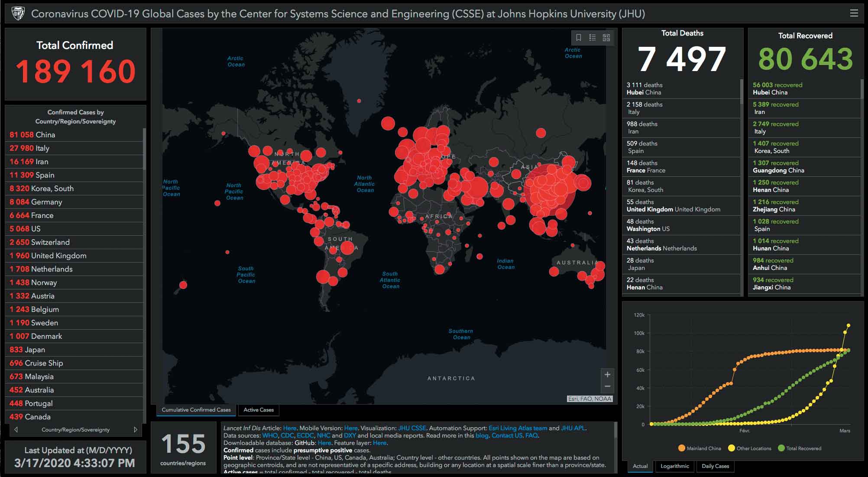Open the Lancet Inf Dis Article 'Here' link

coord(290,428)
